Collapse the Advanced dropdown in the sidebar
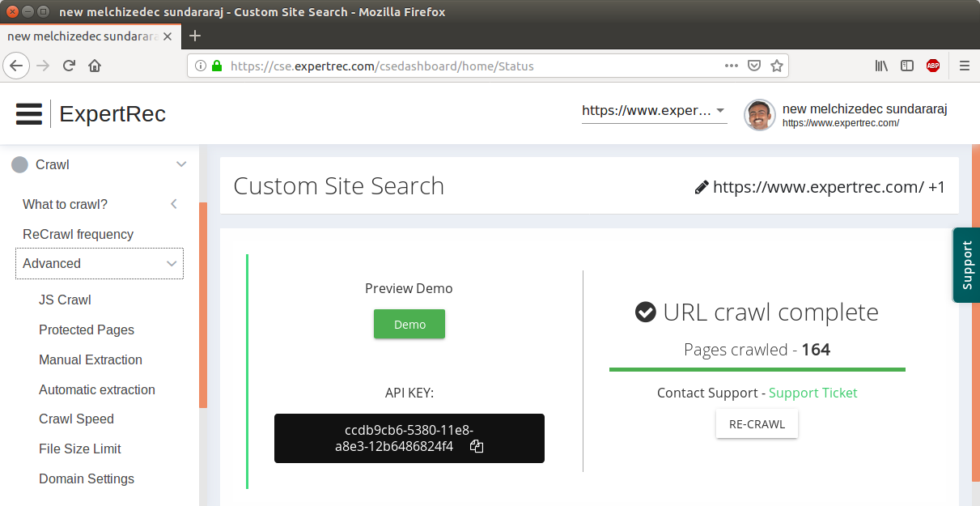This screenshot has height=506, width=980. pyautogui.click(x=171, y=263)
